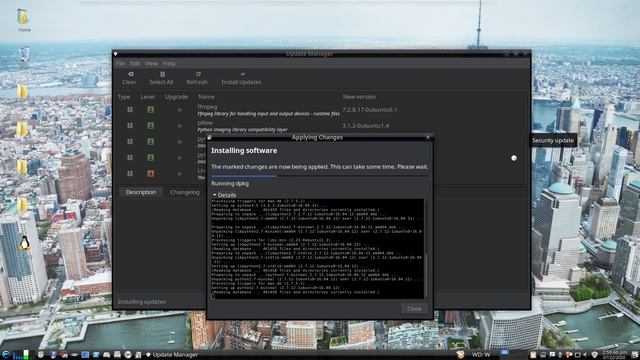The height and width of the screenshot is (360, 640).
Task: Click version 3.1.2-0ubuntu1.4 text
Action: pos(365,126)
